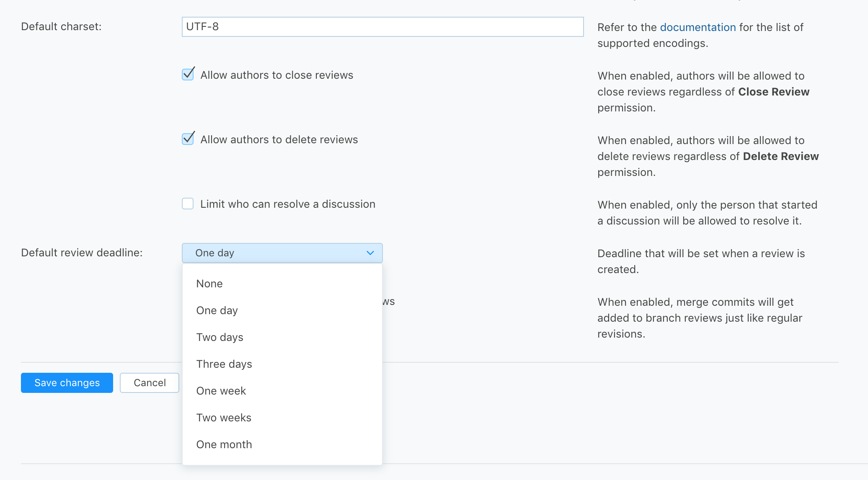This screenshot has height=480, width=868.
Task: Click the Default charset input field
Action: coord(382,27)
